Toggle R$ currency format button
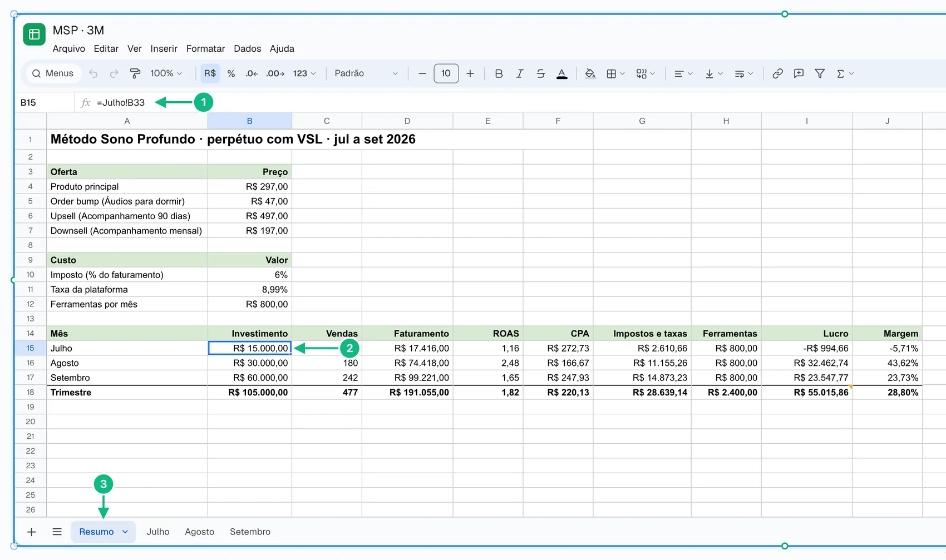This screenshot has width=946, height=560. 210,73
